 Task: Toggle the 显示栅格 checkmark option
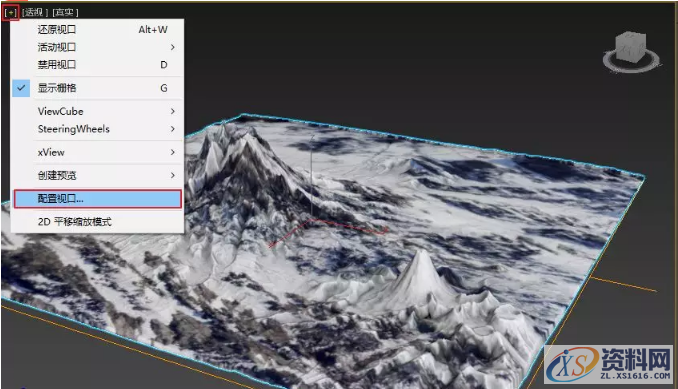point(97,88)
